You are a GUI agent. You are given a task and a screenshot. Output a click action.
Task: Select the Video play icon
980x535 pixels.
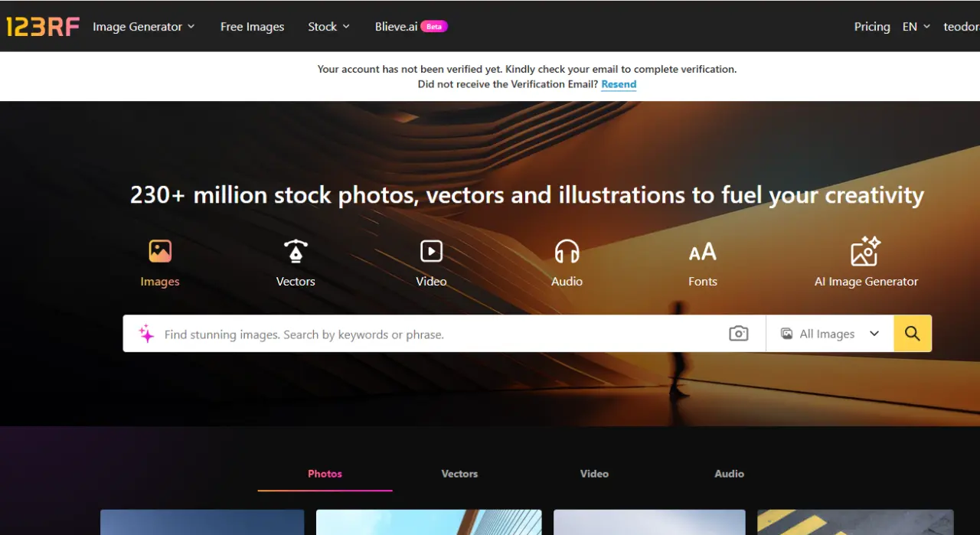(x=431, y=251)
